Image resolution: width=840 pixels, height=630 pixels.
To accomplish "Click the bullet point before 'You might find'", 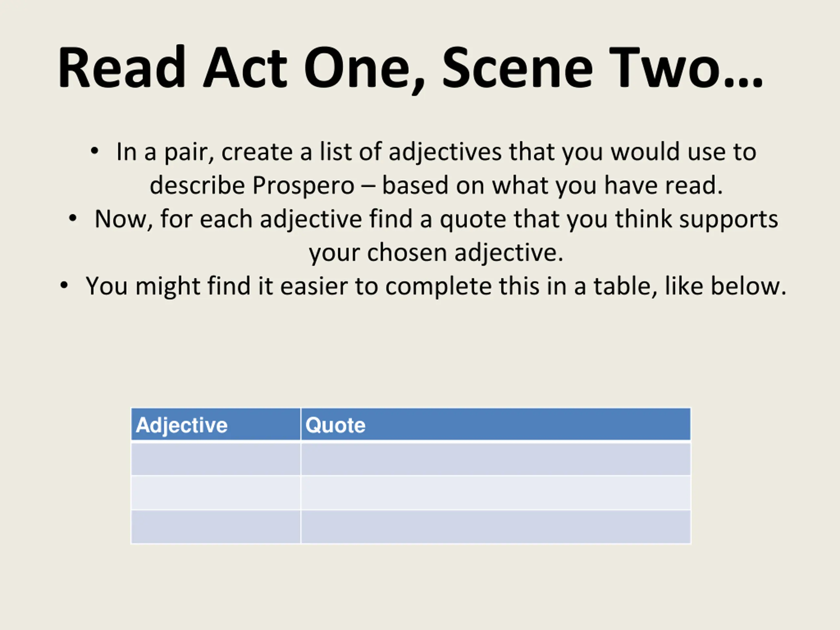I will coord(64,285).
